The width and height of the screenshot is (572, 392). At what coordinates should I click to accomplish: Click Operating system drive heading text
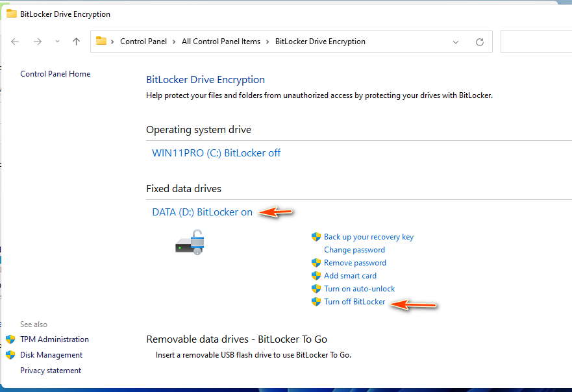199,130
